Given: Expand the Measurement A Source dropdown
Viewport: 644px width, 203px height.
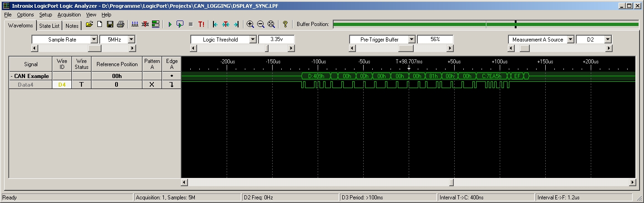Looking at the screenshot, I should 570,40.
